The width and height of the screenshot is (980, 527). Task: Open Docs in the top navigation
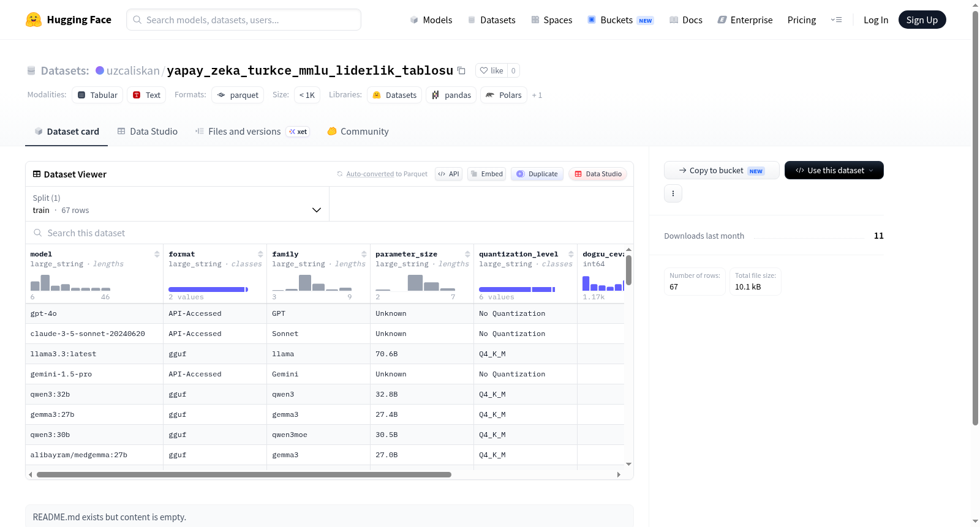point(686,20)
